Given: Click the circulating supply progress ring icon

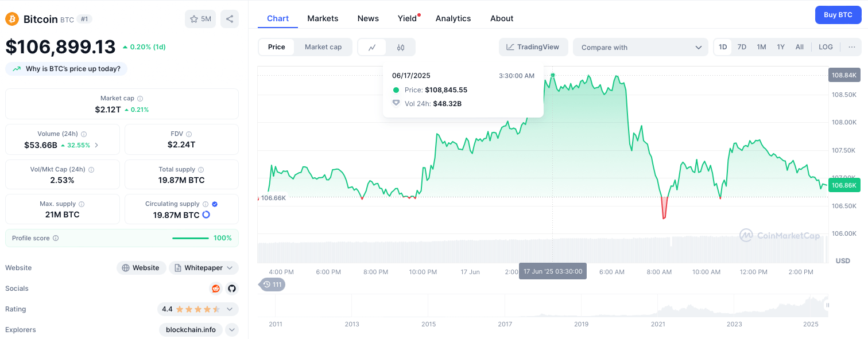Looking at the screenshot, I should pyautogui.click(x=206, y=215).
